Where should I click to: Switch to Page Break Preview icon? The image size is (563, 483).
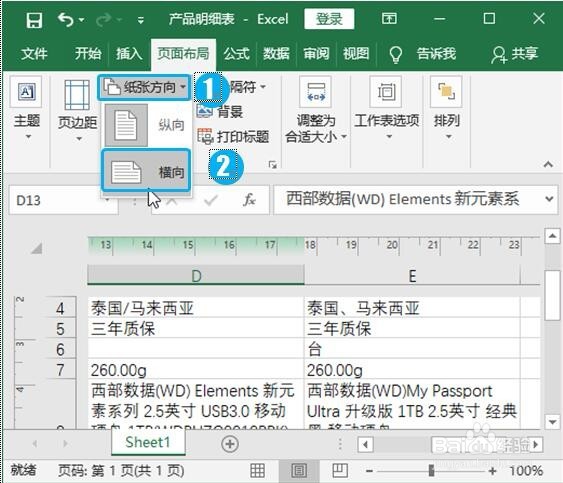click(x=340, y=470)
